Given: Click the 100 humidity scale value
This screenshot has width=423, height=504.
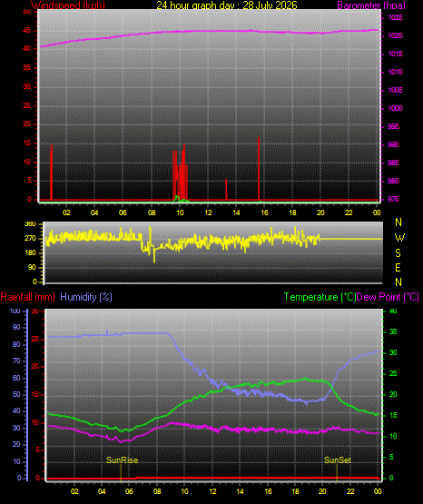Looking at the screenshot, I should coord(15,311).
